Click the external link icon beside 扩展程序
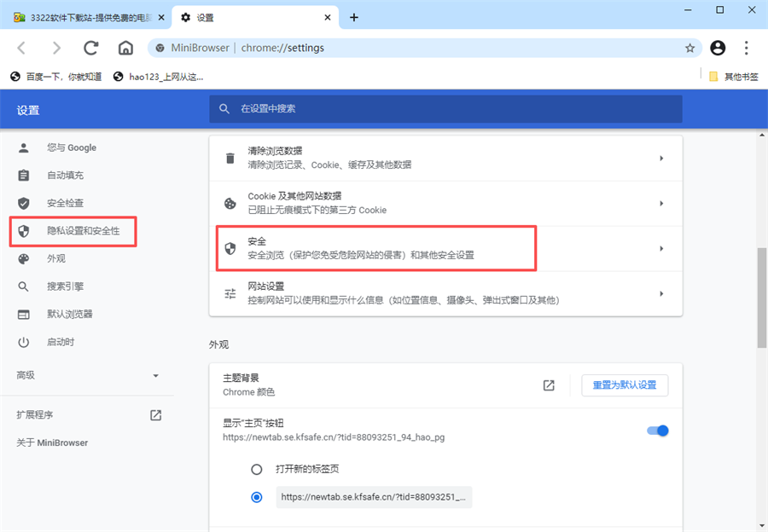Screen dimensions: 768x532 tap(155, 415)
